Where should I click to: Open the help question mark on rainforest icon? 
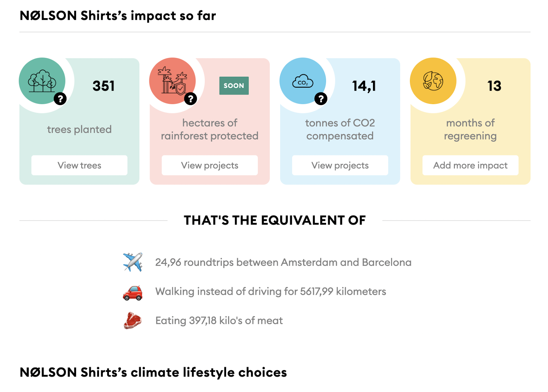pos(191,99)
